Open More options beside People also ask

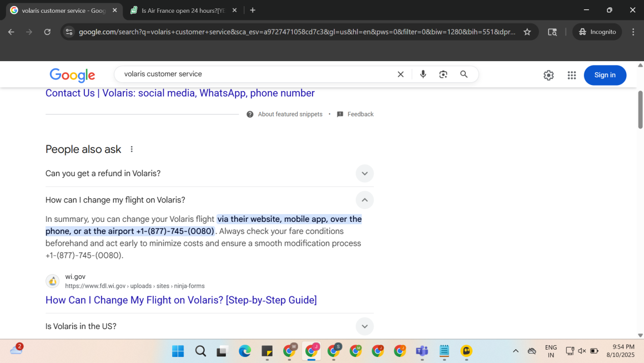coord(132,149)
